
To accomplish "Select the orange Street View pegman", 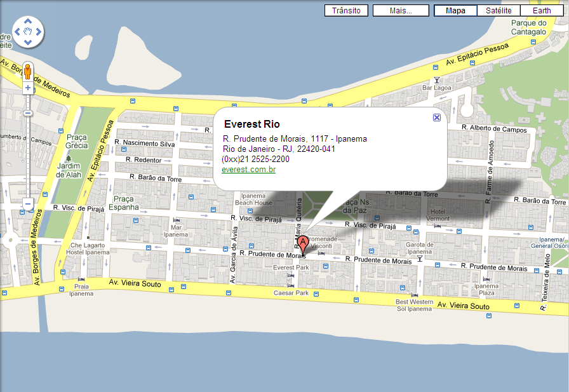I will [x=27, y=72].
